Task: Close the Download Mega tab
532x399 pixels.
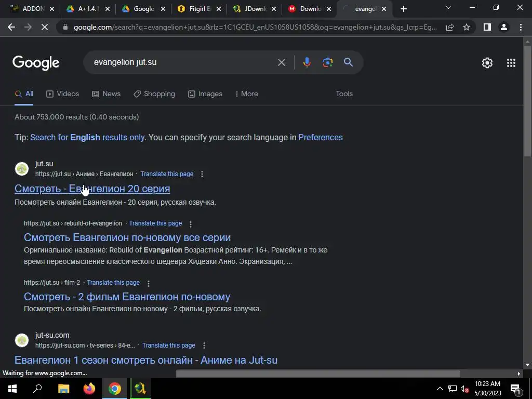Action: [x=328, y=9]
